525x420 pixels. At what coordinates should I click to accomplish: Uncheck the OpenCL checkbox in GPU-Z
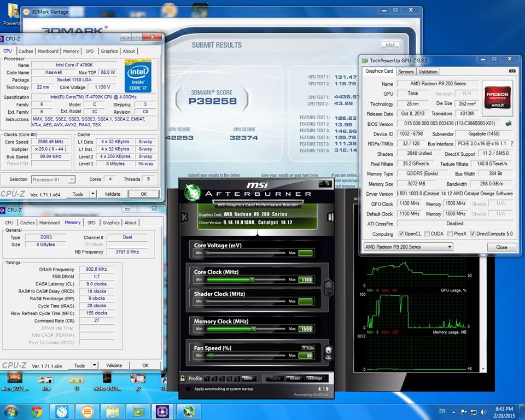point(401,234)
